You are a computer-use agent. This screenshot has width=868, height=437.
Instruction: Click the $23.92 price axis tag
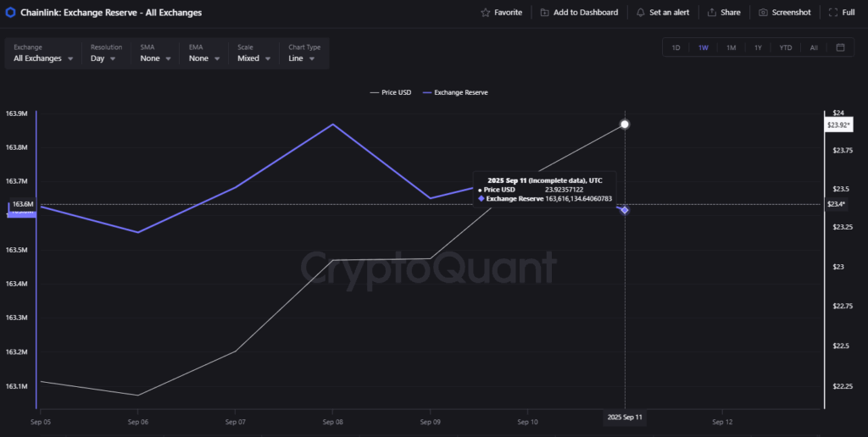click(838, 125)
